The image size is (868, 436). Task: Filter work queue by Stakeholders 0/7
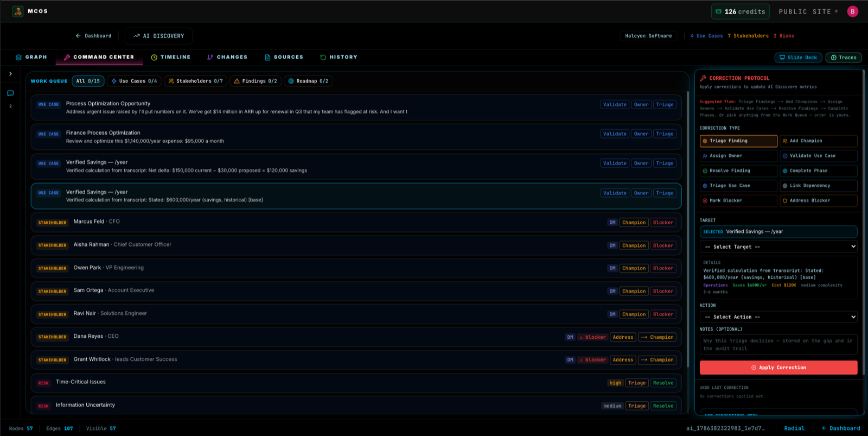coord(195,81)
